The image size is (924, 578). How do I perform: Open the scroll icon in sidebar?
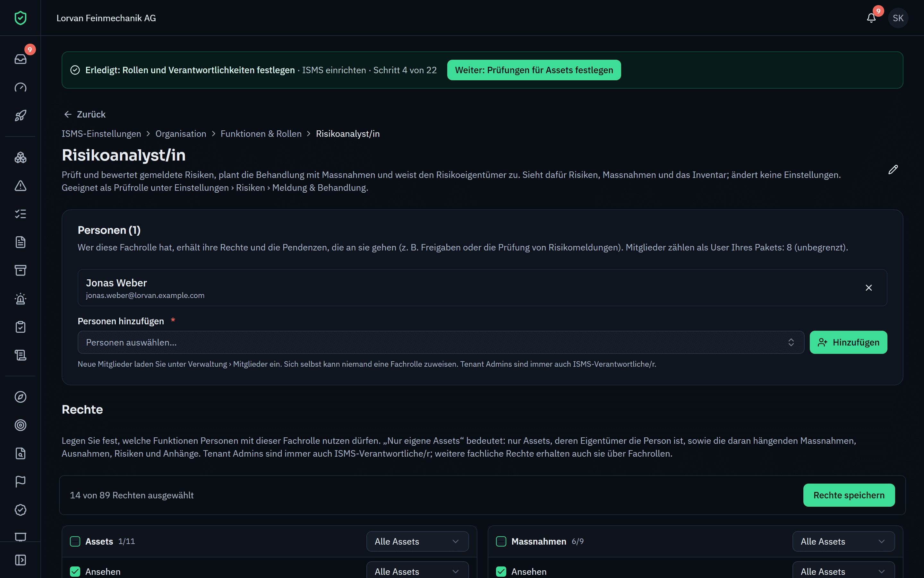(20, 355)
